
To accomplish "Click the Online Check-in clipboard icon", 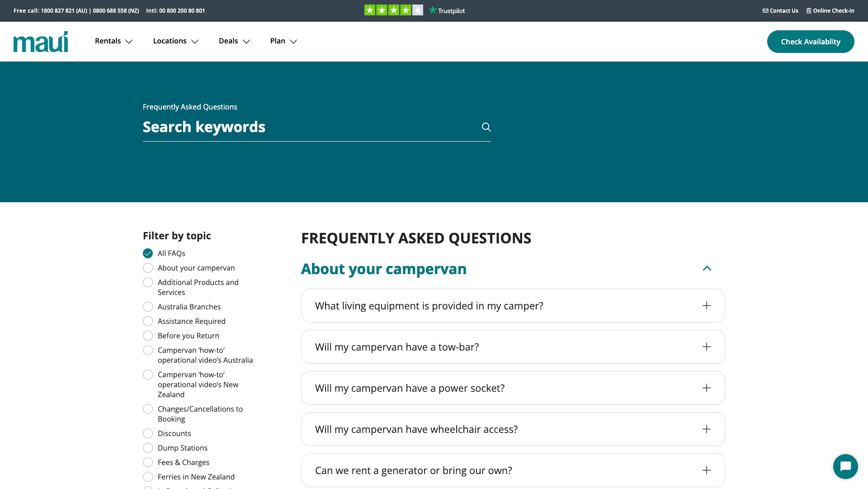I will tap(809, 11).
